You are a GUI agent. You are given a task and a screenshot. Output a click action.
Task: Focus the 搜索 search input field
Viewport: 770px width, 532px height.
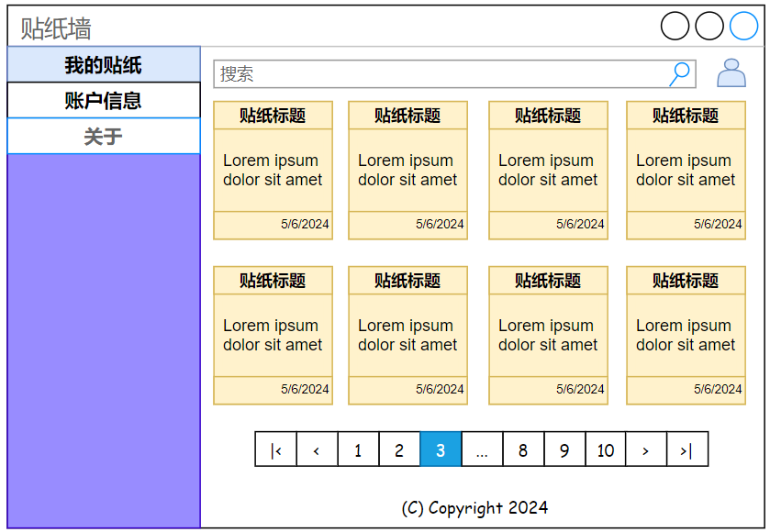pos(454,74)
